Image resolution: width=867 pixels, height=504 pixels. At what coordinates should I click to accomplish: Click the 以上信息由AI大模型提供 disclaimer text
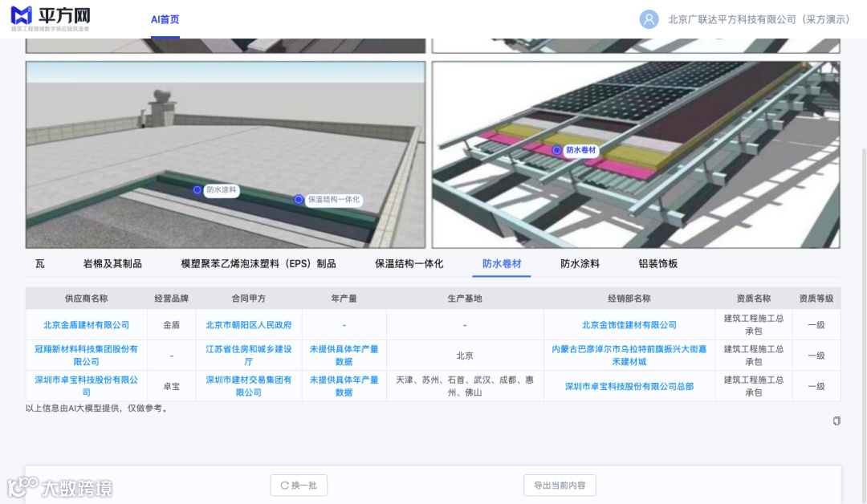(97, 408)
